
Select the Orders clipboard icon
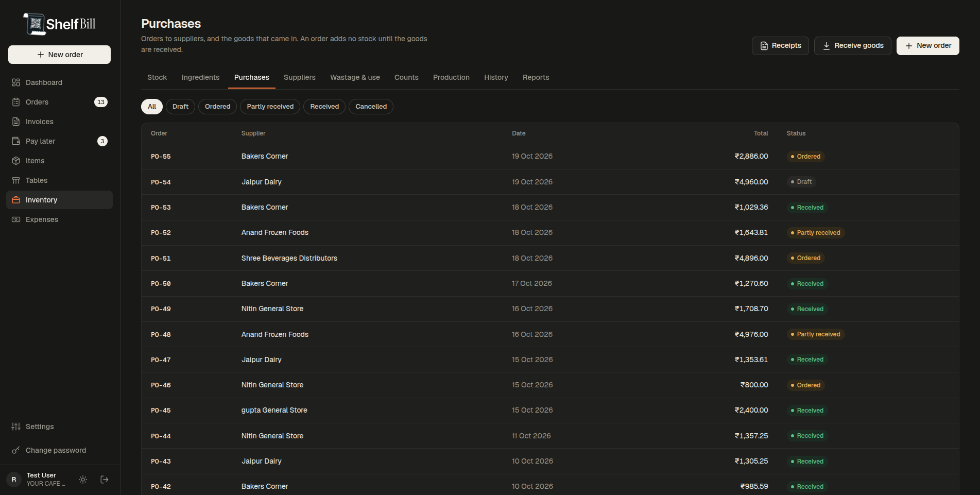[16, 102]
